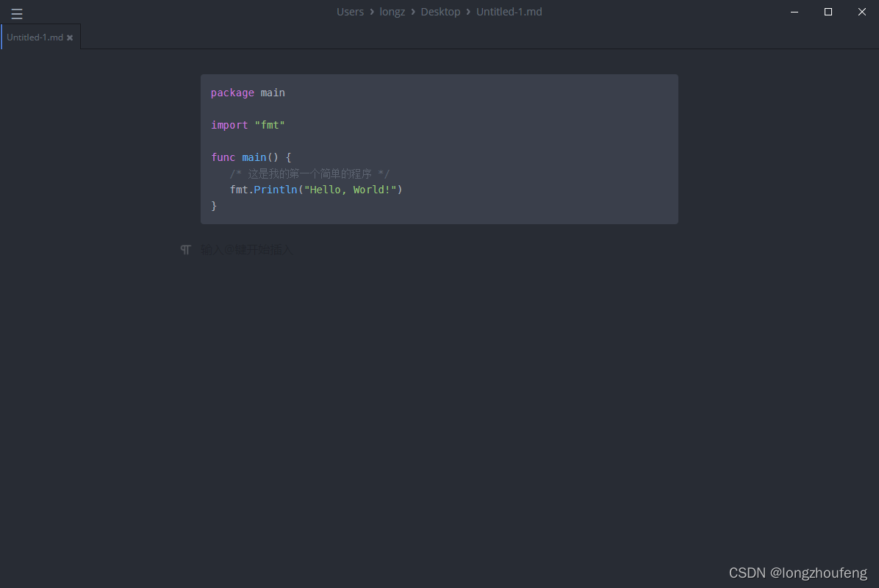
Task: Close the Untitled-1.md tab
Action: 70,37
